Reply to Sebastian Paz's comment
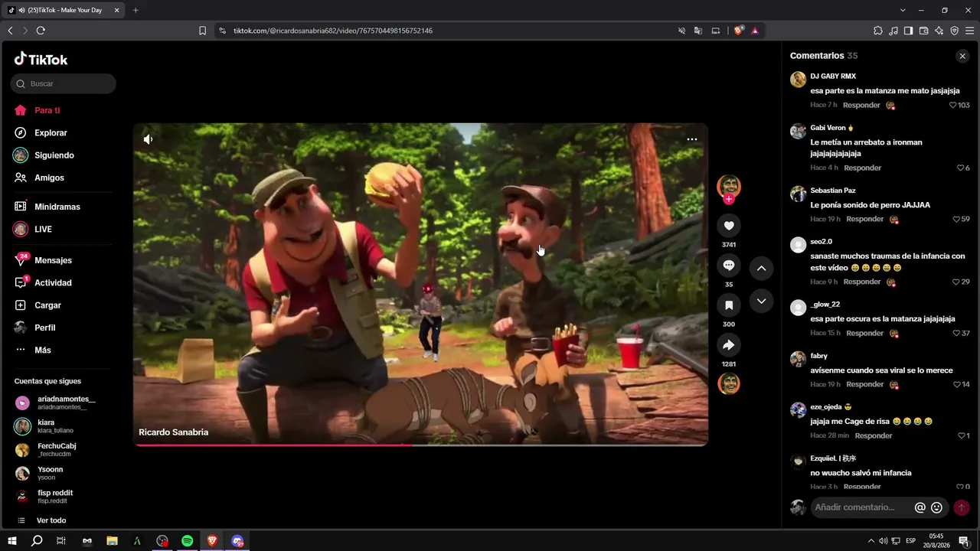 pyautogui.click(x=865, y=219)
